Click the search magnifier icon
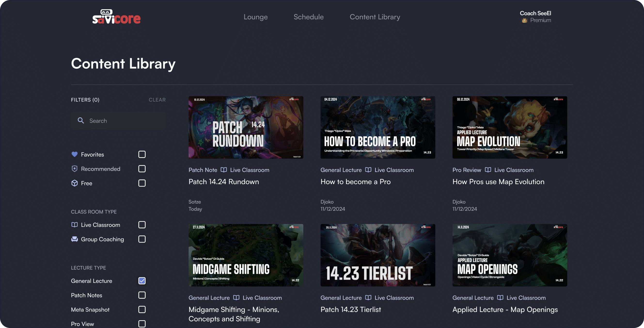This screenshot has width=644, height=328. 81,120
